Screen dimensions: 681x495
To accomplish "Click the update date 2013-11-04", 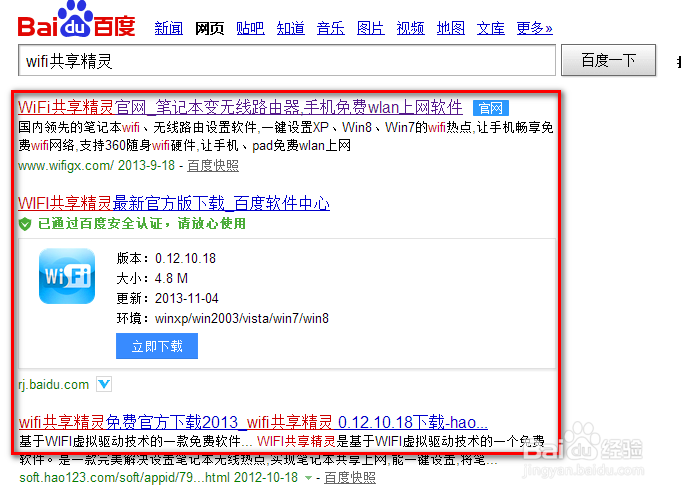I will tap(186, 298).
